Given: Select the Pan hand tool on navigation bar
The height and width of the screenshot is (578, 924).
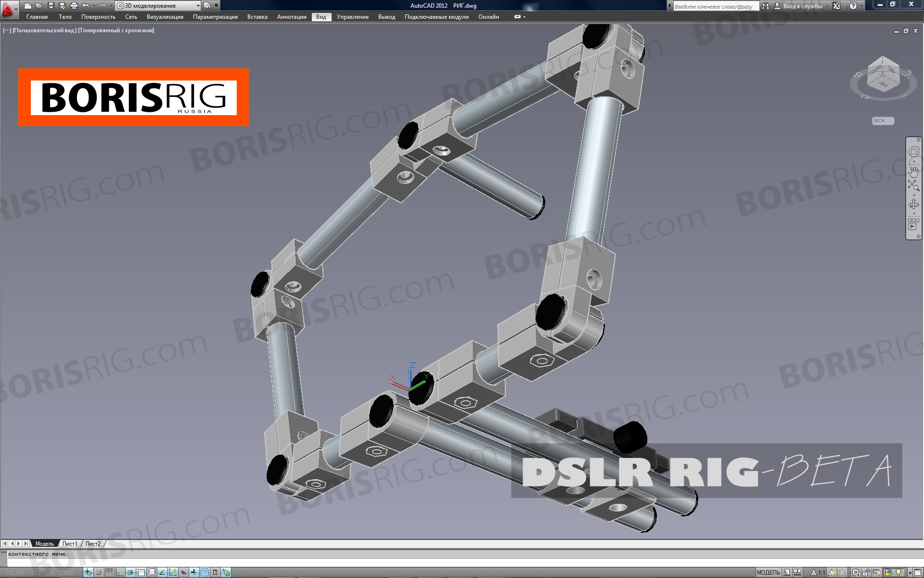Looking at the screenshot, I should pos(913,171).
